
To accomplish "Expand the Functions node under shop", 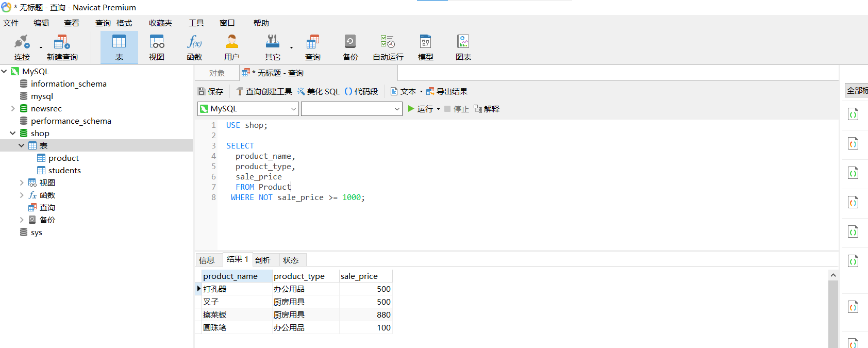I will point(22,195).
